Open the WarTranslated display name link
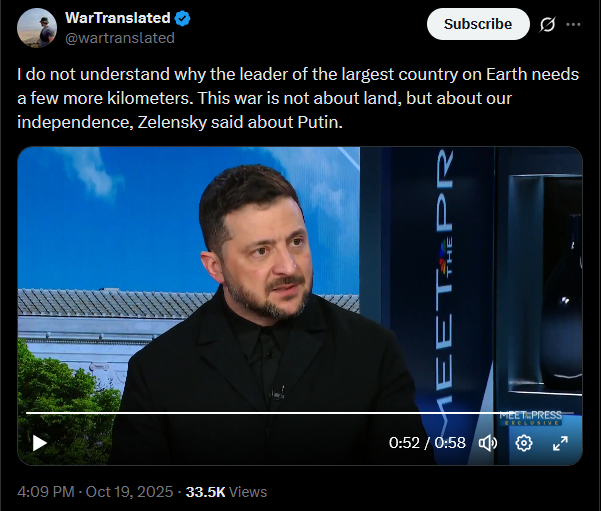The height and width of the screenshot is (511, 601). coord(118,18)
